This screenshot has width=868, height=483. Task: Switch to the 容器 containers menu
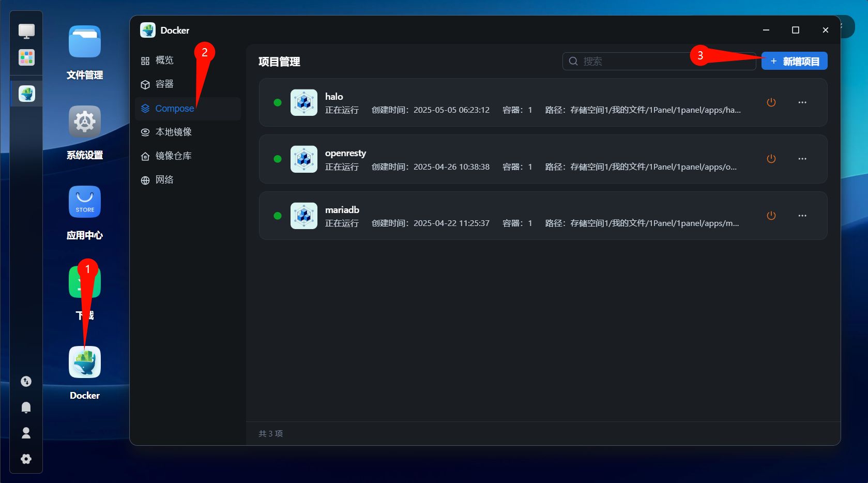tap(164, 84)
